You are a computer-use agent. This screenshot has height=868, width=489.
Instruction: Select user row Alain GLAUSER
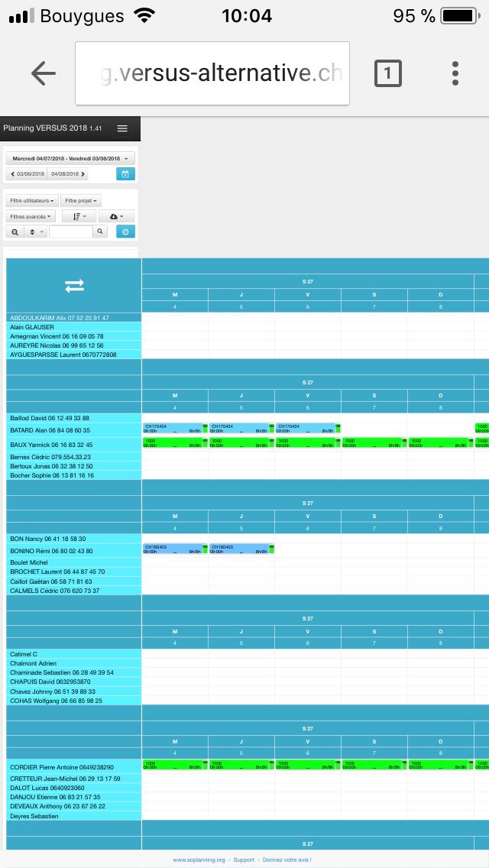73,327
